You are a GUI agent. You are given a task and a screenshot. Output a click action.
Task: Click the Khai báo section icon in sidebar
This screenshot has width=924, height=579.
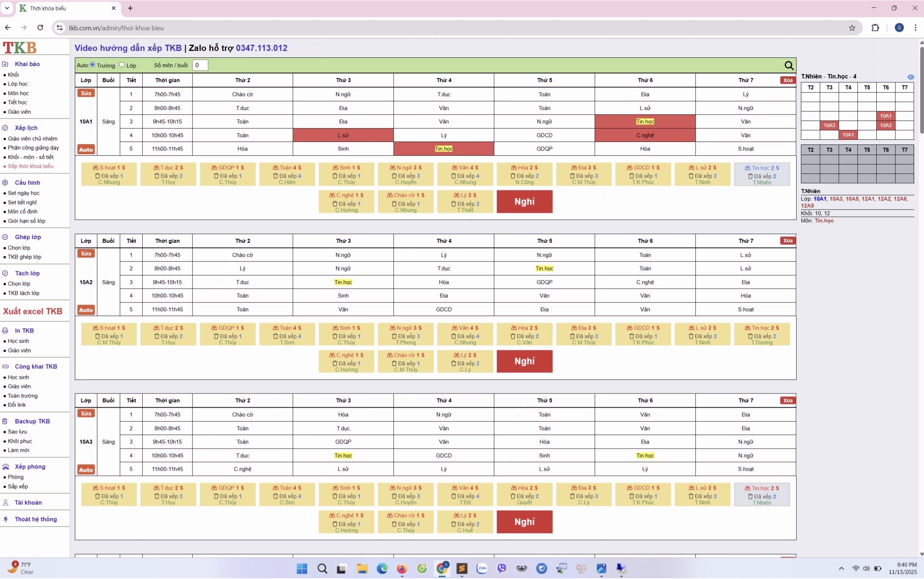5,64
